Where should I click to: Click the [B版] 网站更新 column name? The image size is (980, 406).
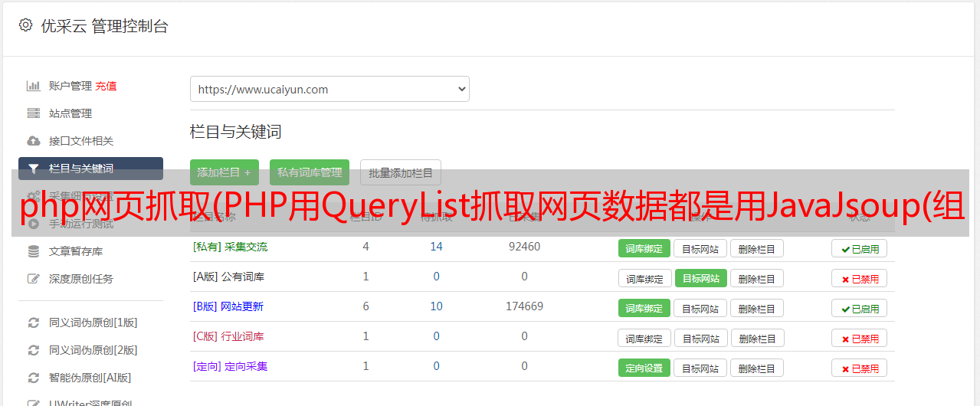click(x=228, y=306)
